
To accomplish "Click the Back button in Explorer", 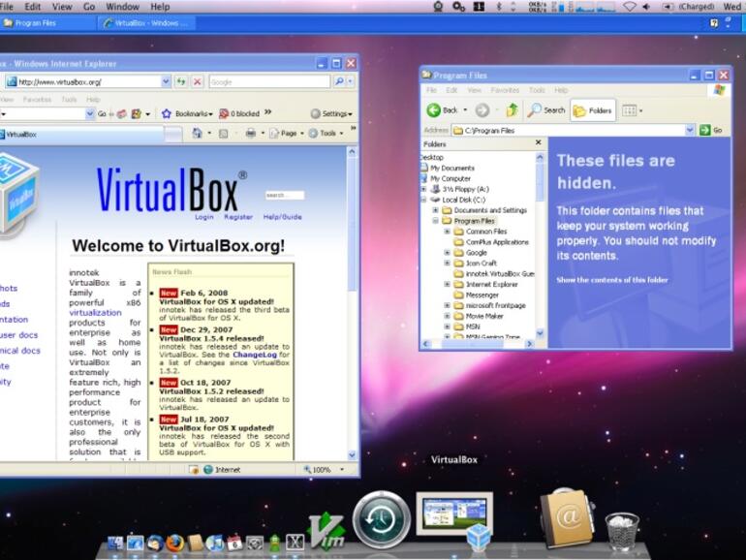I will point(442,110).
